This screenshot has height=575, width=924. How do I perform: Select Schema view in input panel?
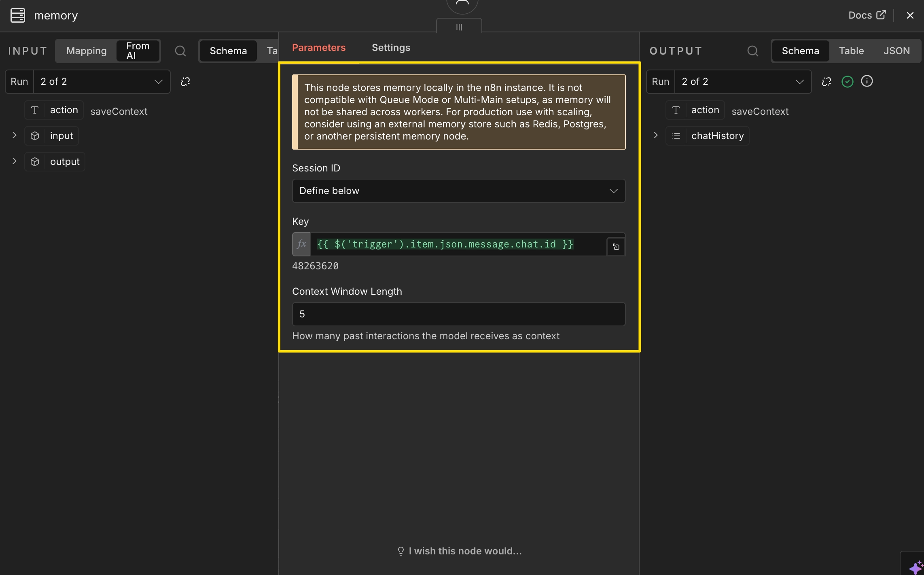pos(228,51)
